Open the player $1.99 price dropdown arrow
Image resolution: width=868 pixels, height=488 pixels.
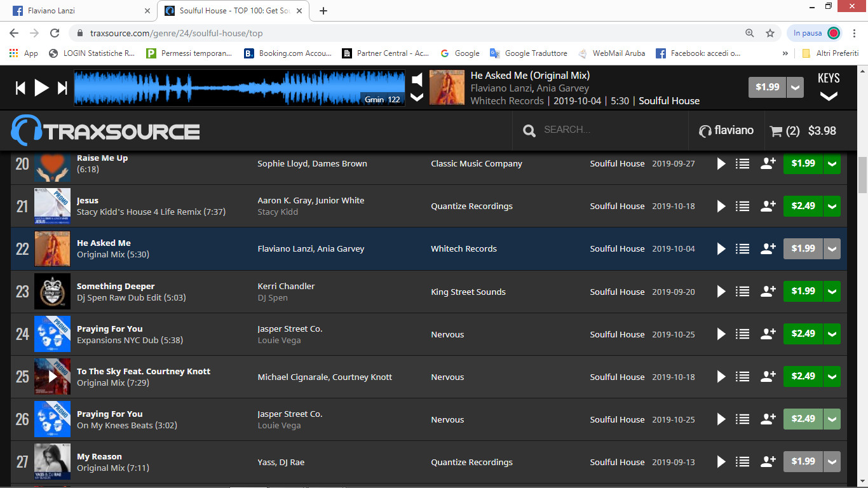[795, 88]
